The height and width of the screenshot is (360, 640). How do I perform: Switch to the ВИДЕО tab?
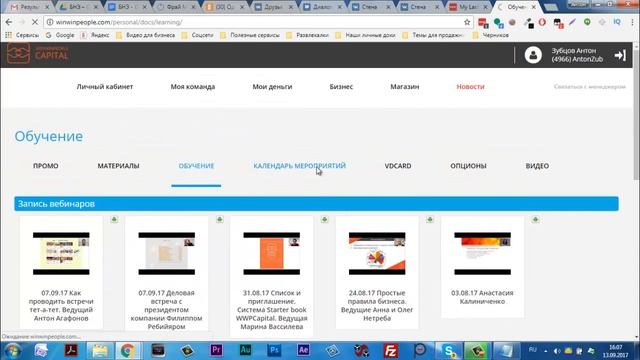click(537, 166)
